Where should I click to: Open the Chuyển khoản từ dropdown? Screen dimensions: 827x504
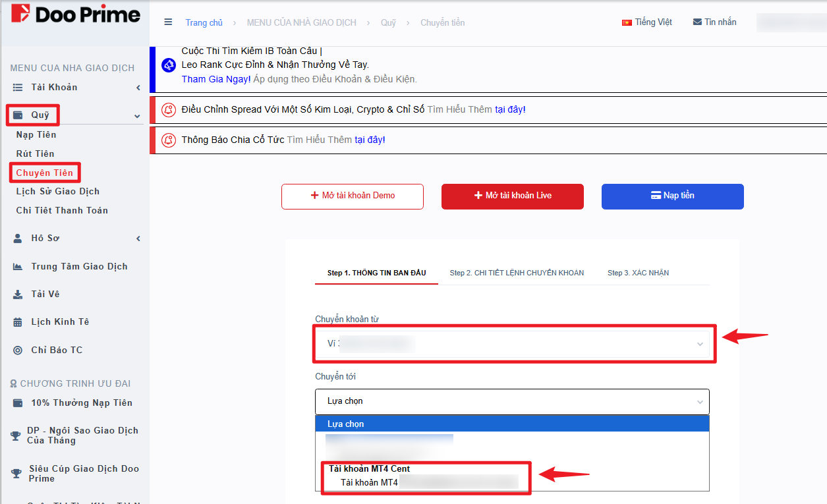click(512, 344)
